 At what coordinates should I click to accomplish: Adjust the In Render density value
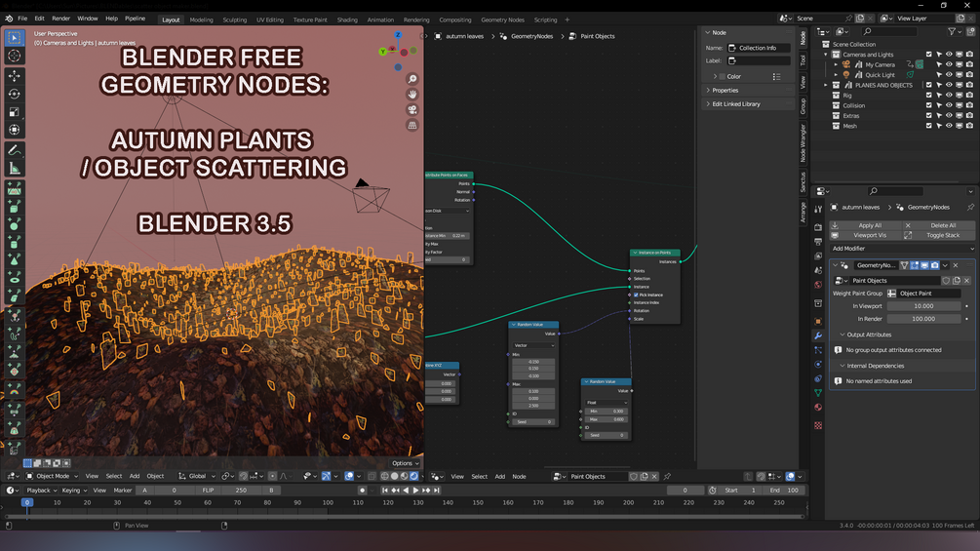[923, 319]
